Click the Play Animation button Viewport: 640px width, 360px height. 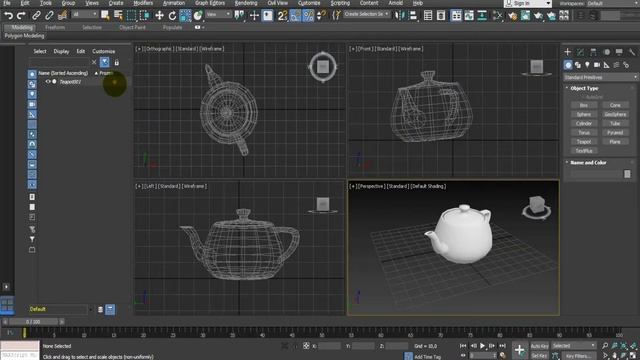click(482, 346)
